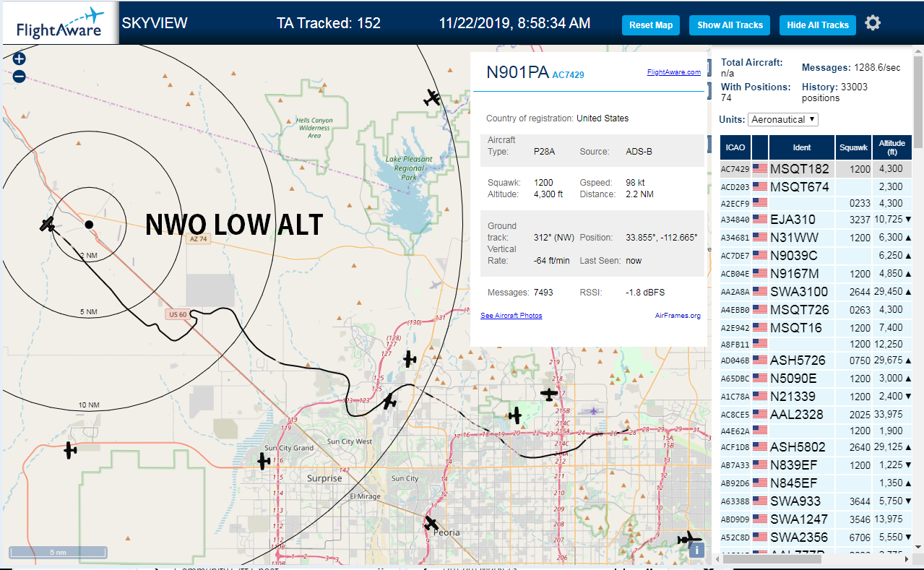The height and width of the screenshot is (570, 924).
Task: Click ICAO code A4E62A in the table
Action: coord(735,431)
